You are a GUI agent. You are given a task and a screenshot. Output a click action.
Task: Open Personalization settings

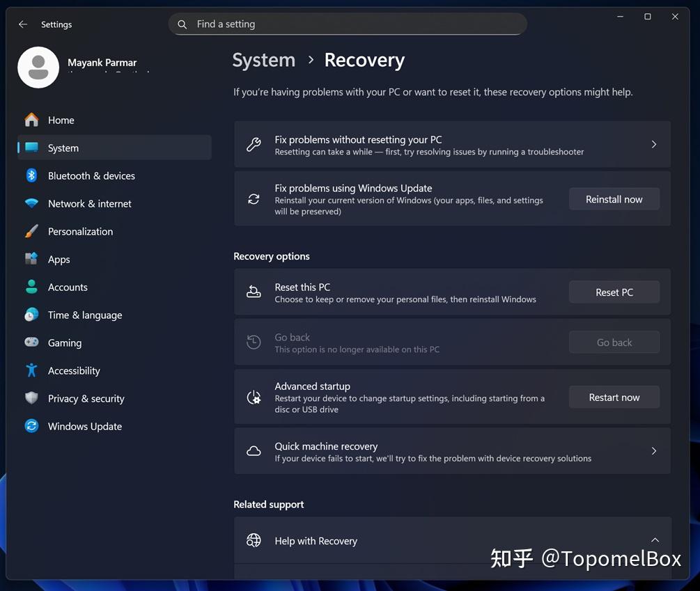(114, 232)
